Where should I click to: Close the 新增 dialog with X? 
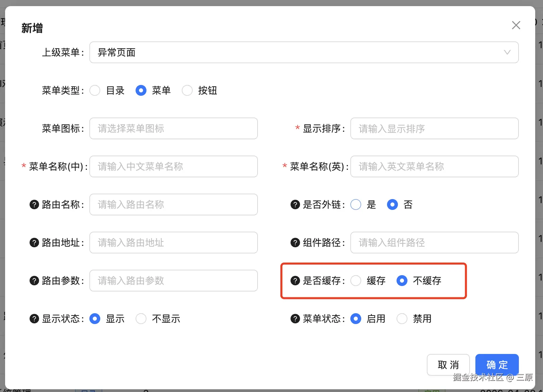516,25
